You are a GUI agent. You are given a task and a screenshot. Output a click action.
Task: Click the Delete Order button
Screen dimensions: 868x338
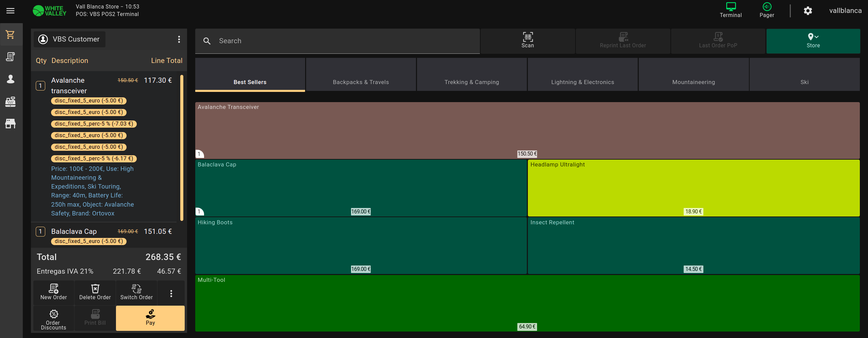click(x=95, y=292)
